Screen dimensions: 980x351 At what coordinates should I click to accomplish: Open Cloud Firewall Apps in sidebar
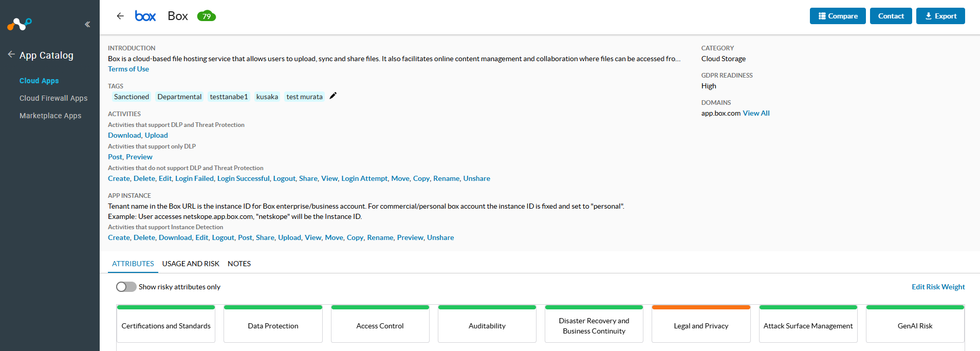(53, 98)
